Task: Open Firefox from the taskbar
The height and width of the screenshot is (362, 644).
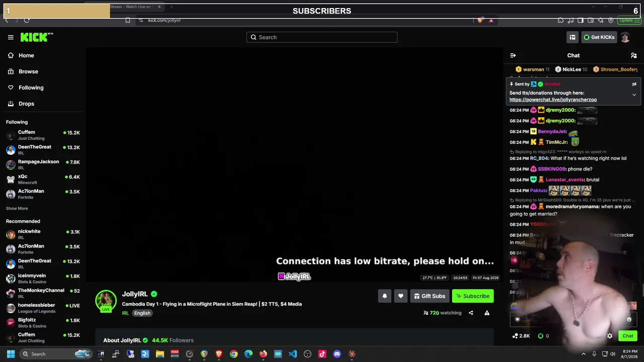Action: (x=263, y=354)
